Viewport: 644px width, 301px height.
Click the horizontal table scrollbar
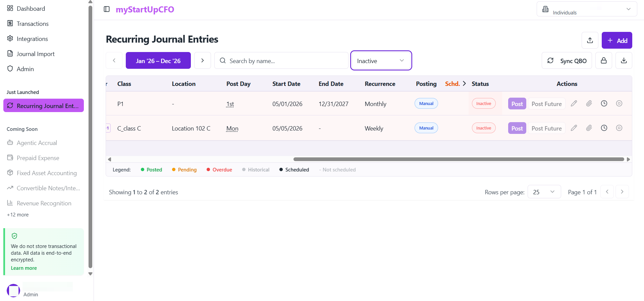tap(459, 159)
